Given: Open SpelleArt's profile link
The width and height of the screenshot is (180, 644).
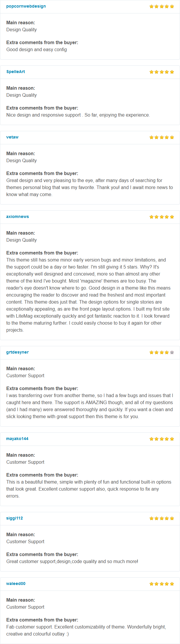Looking at the screenshot, I should tap(15, 72).
